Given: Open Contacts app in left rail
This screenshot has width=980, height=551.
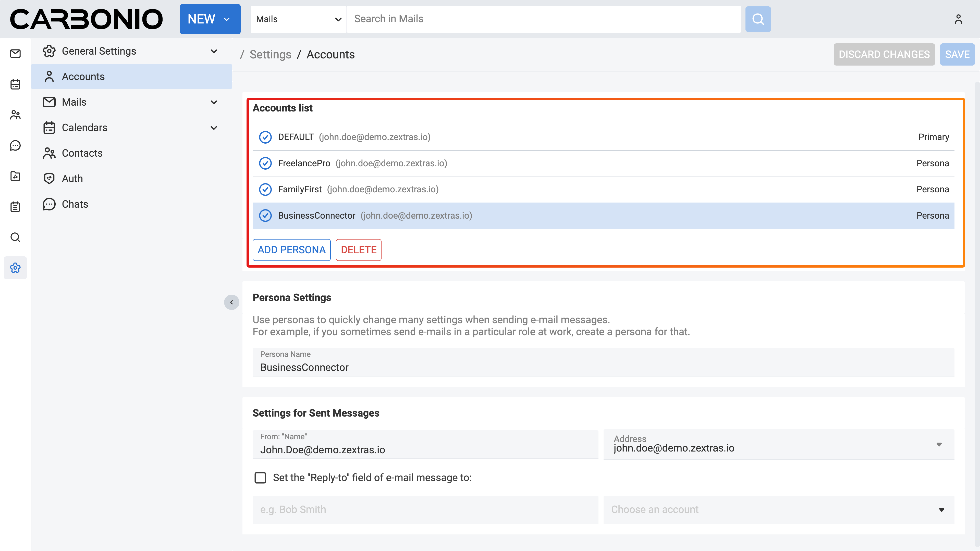Looking at the screenshot, I should click(x=15, y=115).
